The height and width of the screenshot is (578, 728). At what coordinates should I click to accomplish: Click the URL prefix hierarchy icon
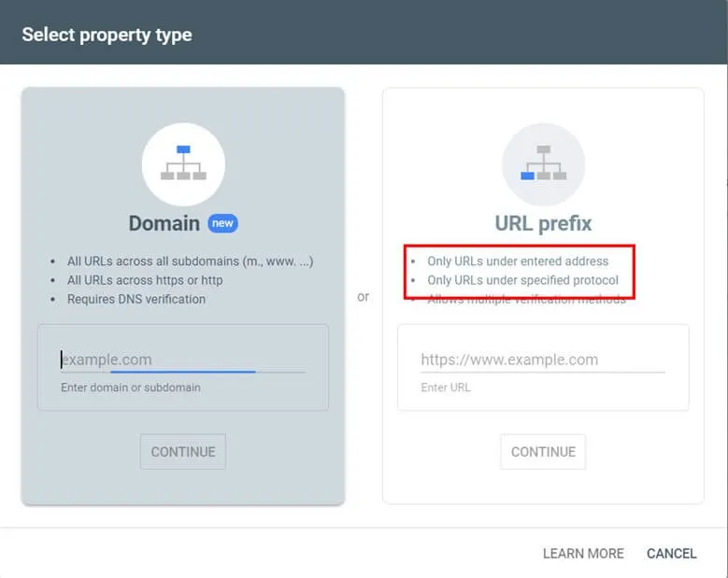[x=543, y=164]
